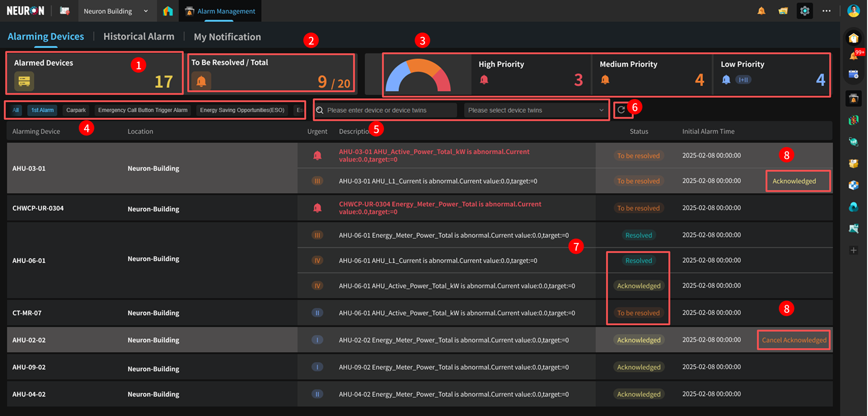Switch to the Historical Alarm tab

click(x=139, y=37)
